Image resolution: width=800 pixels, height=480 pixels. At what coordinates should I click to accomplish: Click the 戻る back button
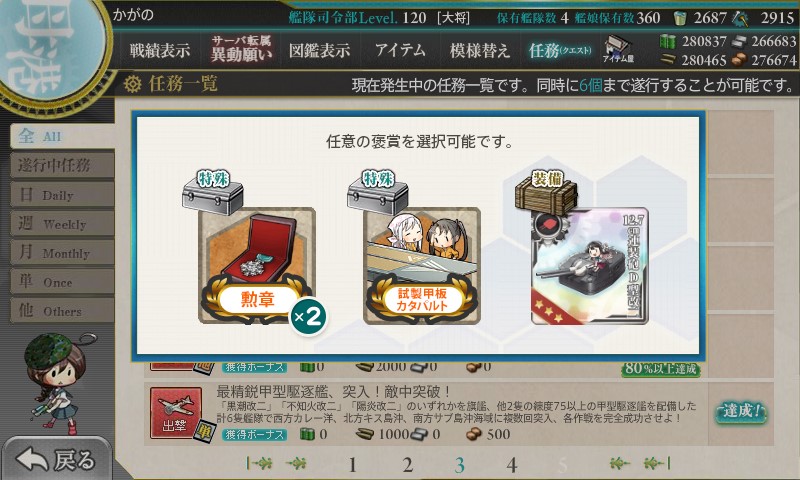click(x=56, y=459)
